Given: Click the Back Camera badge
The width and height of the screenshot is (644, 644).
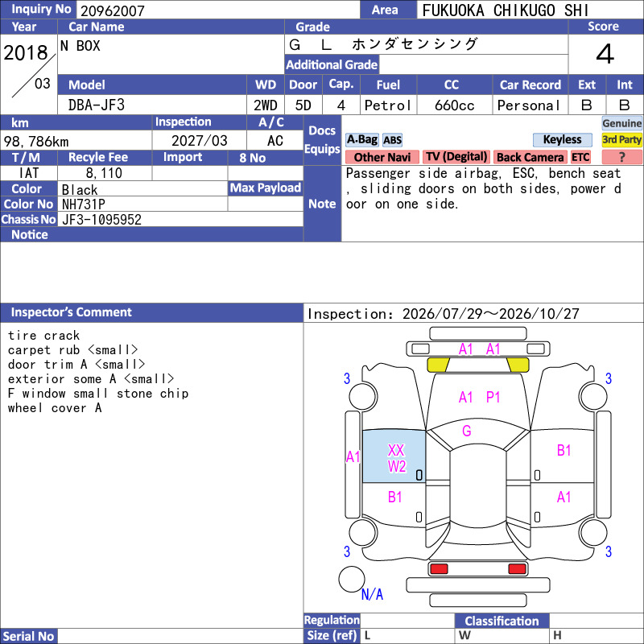Looking at the screenshot, I should pos(530,157).
